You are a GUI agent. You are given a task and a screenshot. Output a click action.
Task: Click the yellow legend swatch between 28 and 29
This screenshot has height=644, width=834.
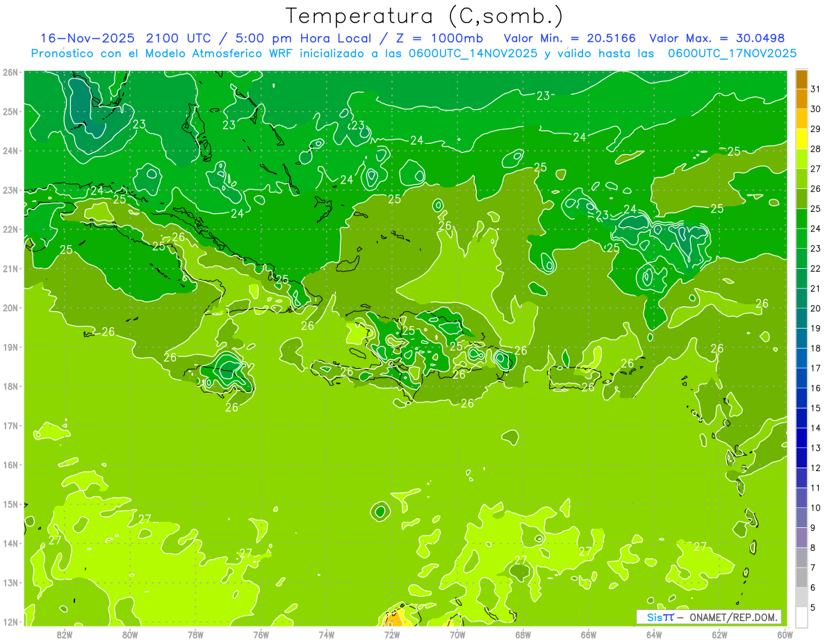[801, 138]
